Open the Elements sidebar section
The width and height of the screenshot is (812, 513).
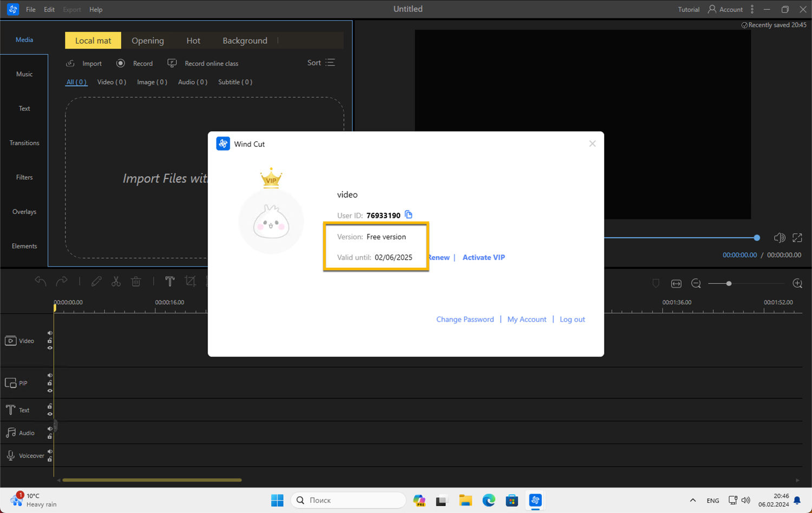[24, 246]
